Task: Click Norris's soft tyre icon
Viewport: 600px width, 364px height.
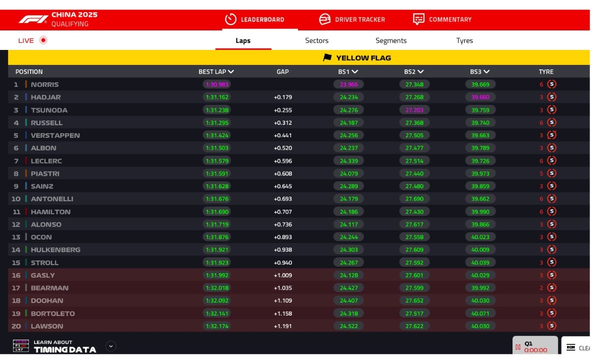Action: click(551, 84)
